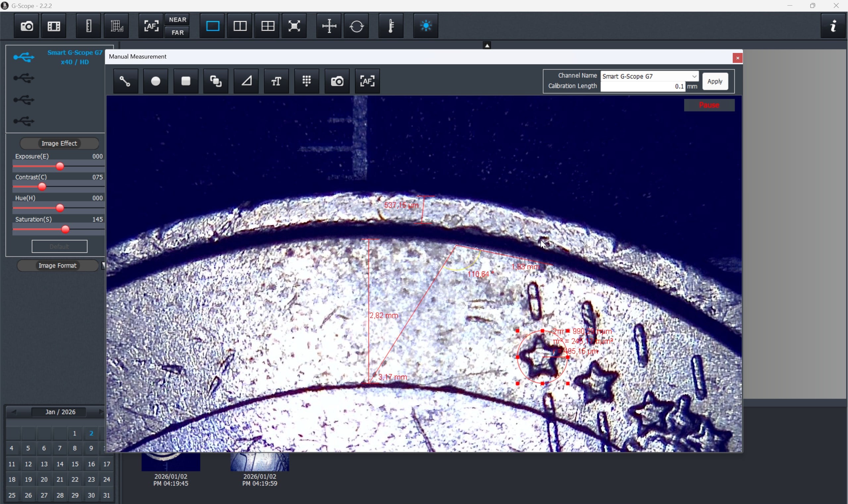Click the red Pause button
This screenshot has width=848, height=504.
click(709, 105)
